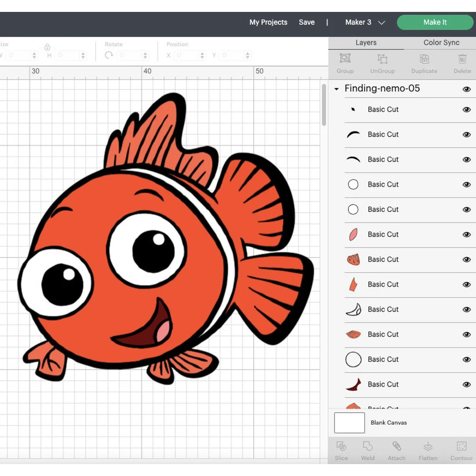Click the Duplicate icon
The width and height of the screenshot is (476, 476).
click(x=423, y=63)
